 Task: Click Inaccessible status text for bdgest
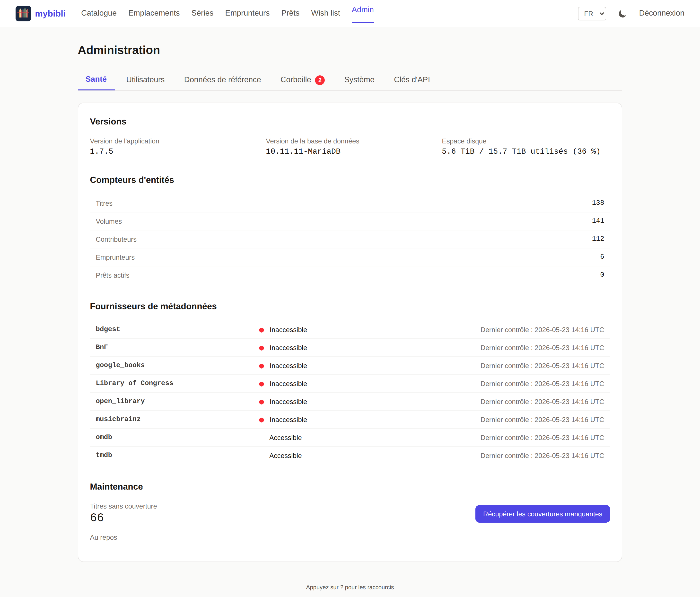click(288, 330)
